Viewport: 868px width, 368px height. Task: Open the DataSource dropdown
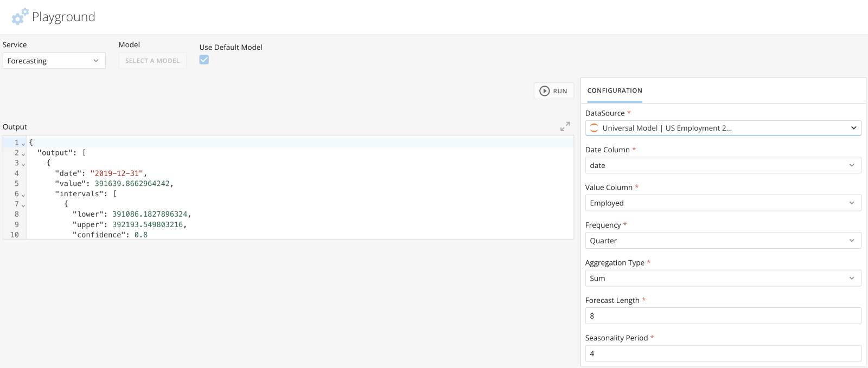(723, 128)
